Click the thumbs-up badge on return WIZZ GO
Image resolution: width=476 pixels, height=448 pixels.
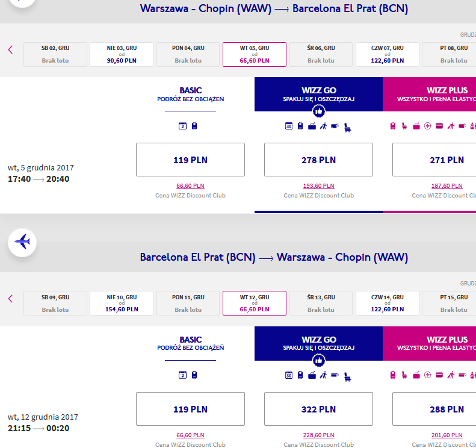click(318, 361)
